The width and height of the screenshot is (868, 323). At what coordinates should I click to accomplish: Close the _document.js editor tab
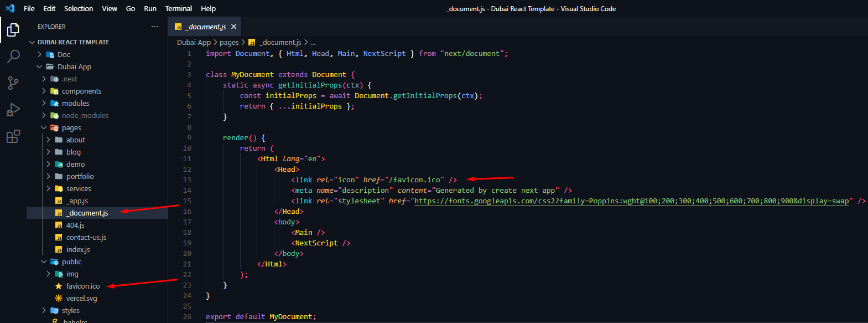point(234,27)
